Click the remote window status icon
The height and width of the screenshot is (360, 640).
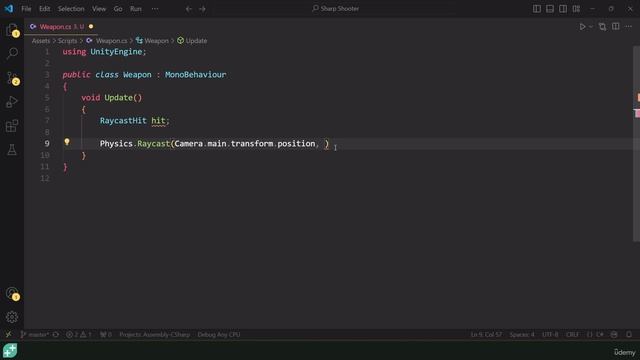(8, 334)
